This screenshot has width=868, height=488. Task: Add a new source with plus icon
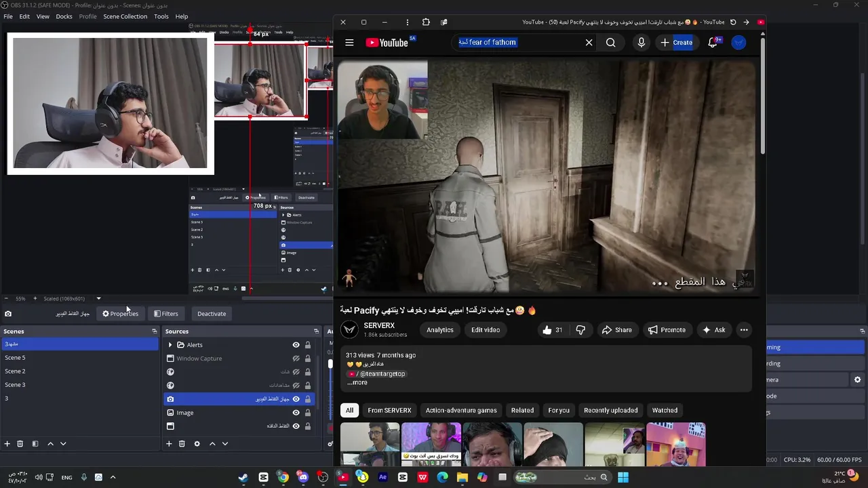coord(169,444)
